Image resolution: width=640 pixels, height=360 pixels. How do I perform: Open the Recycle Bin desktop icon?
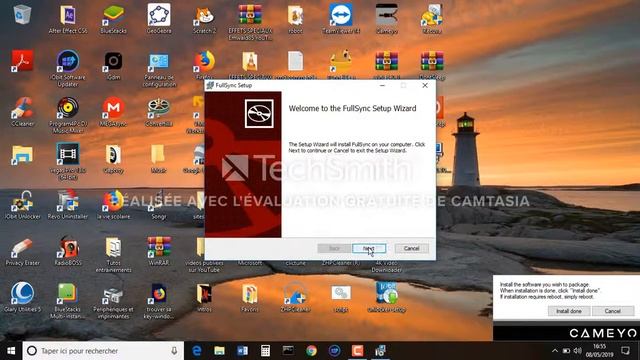[22, 15]
